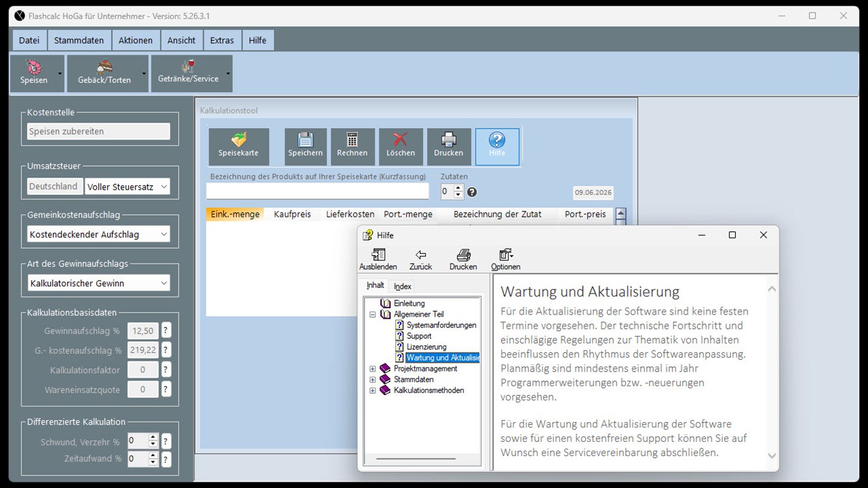This screenshot has width=868, height=488.
Task: Click the Rechnen calculator icon
Action: (352, 146)
